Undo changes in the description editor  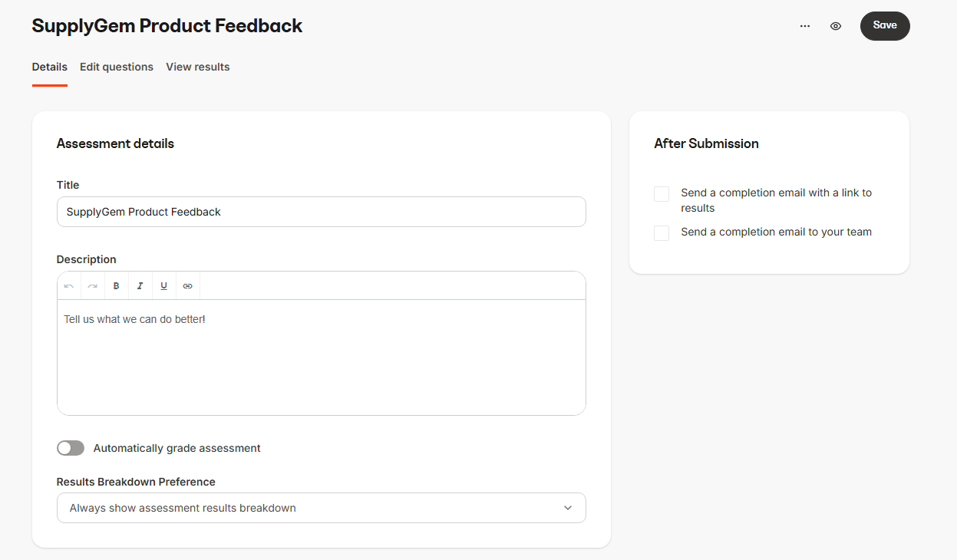click(x=68, y=285)
